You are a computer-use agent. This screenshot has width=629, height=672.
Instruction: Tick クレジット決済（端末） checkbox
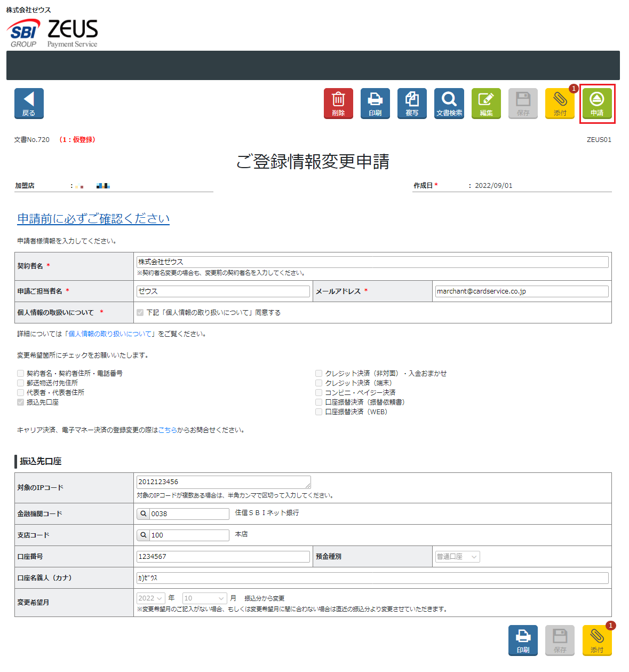click(319, 383)
